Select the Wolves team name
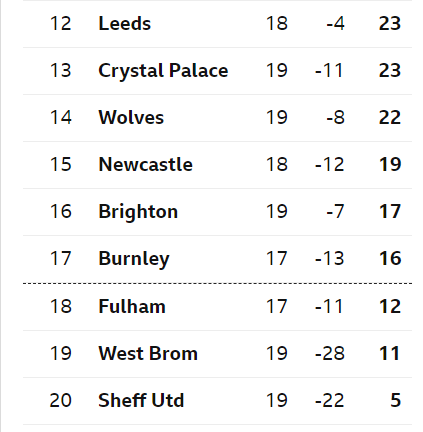 click(x=131, y=118)
